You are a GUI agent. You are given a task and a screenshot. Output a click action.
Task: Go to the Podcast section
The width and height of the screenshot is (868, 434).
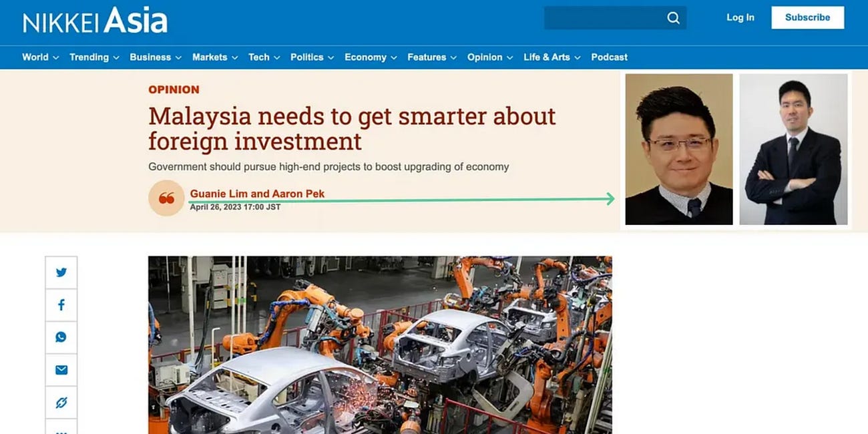[x=610, y=57]
